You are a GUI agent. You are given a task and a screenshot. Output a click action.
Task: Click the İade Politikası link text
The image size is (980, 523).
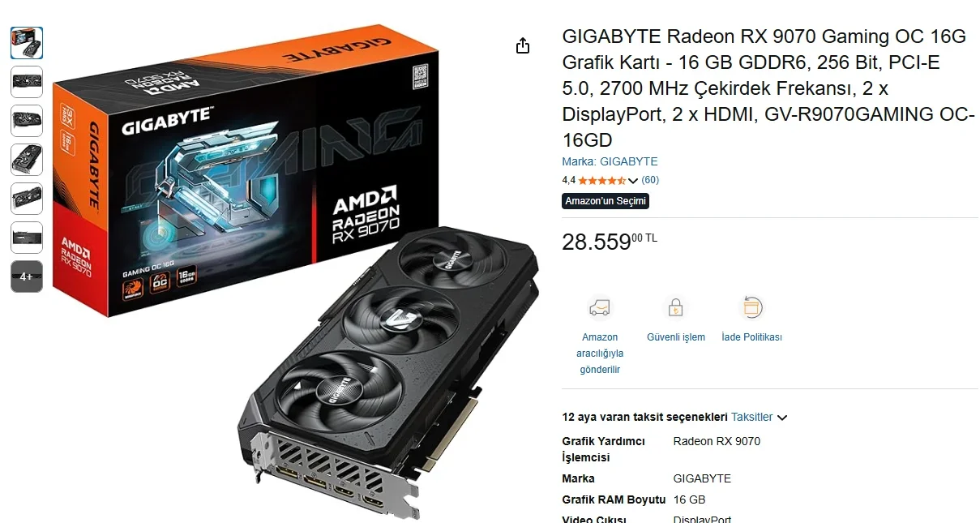[751, 337]
